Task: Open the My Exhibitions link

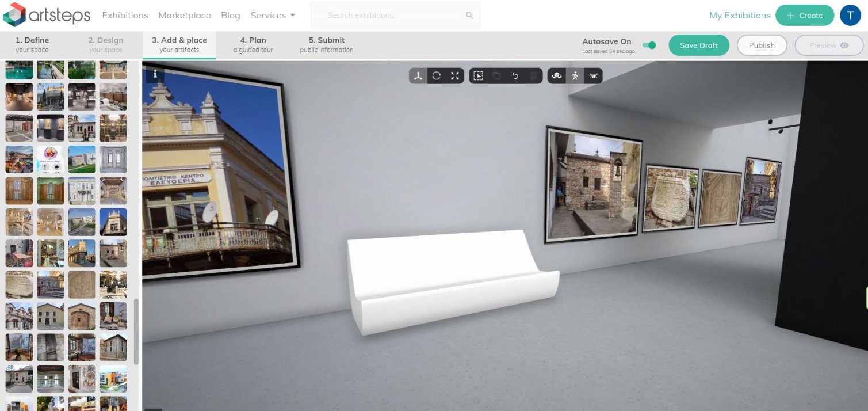Action: tap(739, 16)
